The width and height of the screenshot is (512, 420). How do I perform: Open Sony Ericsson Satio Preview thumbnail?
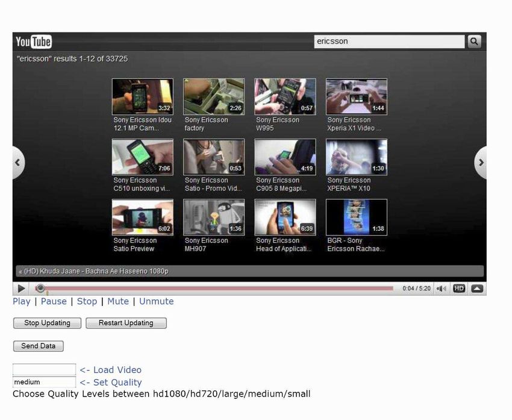pos(142,217)
